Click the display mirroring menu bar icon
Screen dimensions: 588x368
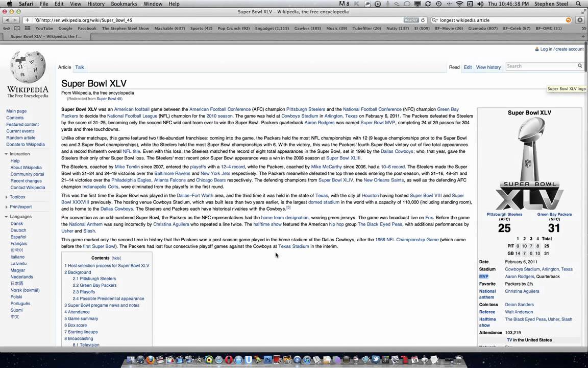417,4
